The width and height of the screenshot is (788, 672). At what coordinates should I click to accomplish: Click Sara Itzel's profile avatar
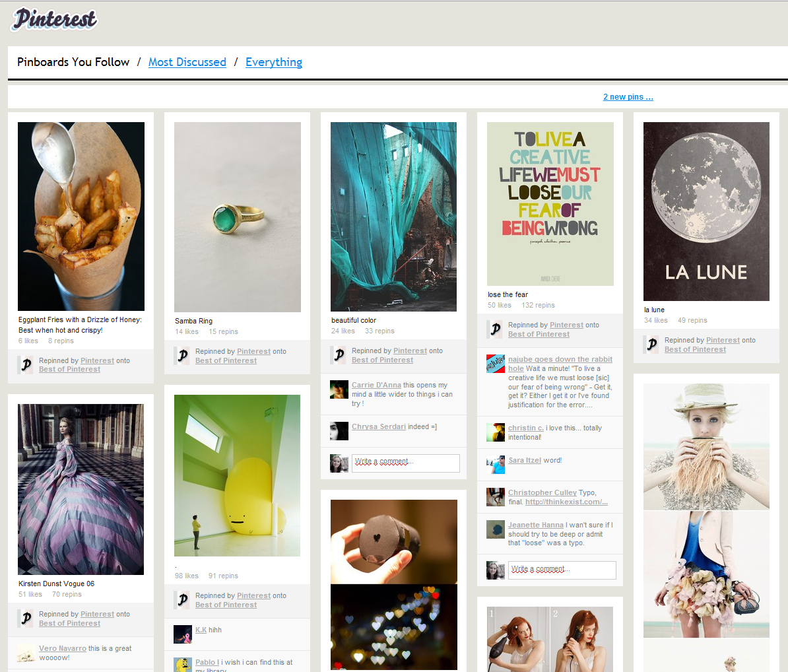coord(496,465)
